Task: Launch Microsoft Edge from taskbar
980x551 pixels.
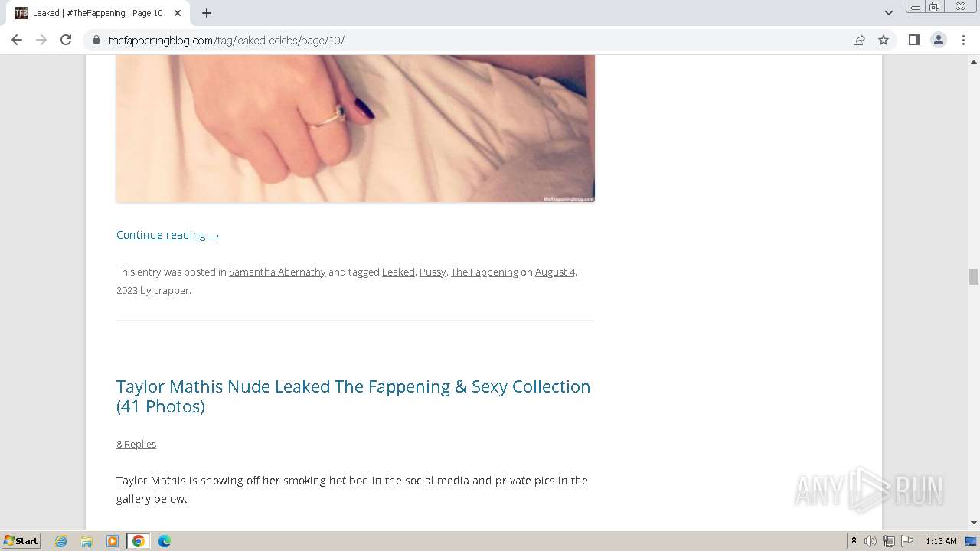Action: click(165, 541)
